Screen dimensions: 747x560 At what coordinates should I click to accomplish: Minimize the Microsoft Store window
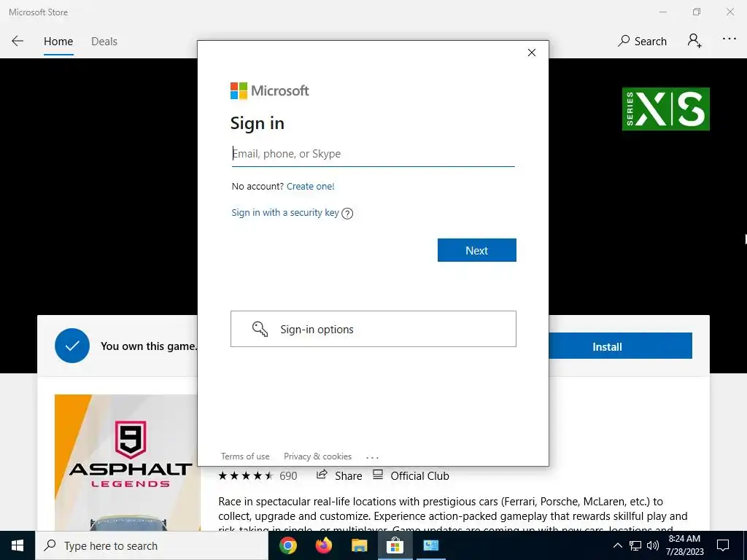662,12
